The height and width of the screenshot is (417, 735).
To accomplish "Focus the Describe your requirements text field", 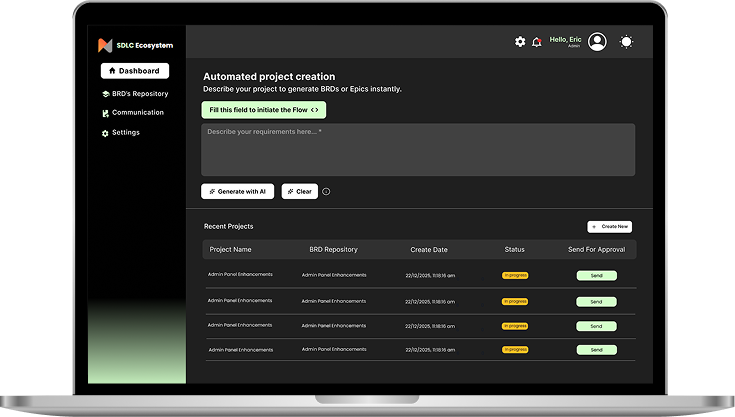I will (418, 150).
